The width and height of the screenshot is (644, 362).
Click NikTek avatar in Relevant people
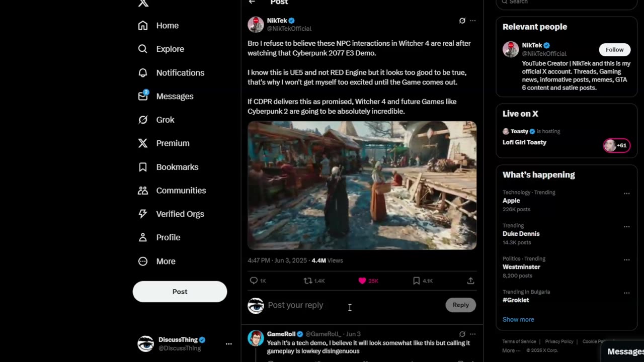point(511,49)
